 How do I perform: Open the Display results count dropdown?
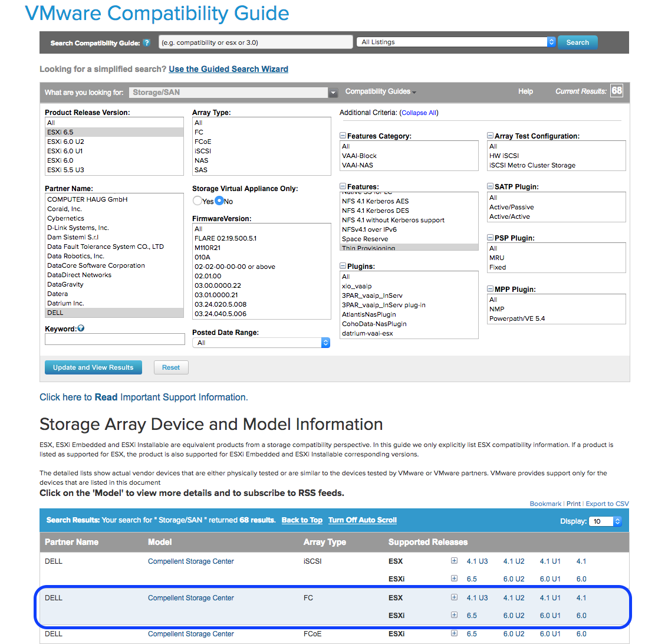[605, 521]
